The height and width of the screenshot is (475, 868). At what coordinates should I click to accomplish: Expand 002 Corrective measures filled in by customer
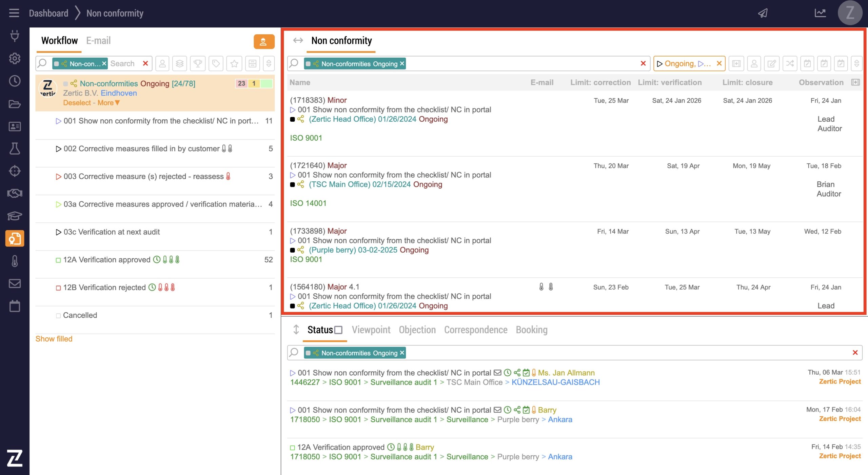point(58,149)
